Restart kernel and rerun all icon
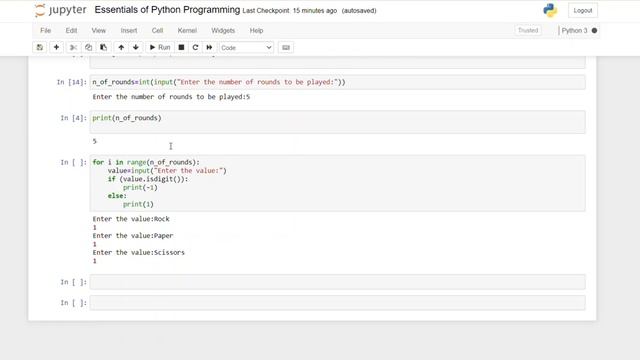Image resolution: width=640 pixels, height=360 pixels. 209,47
